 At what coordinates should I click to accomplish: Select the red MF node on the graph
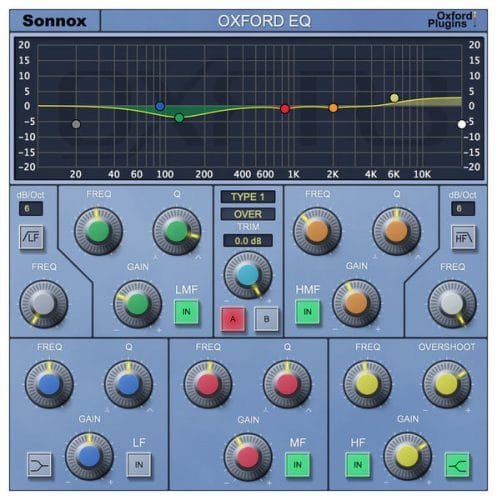pos(285,109)
